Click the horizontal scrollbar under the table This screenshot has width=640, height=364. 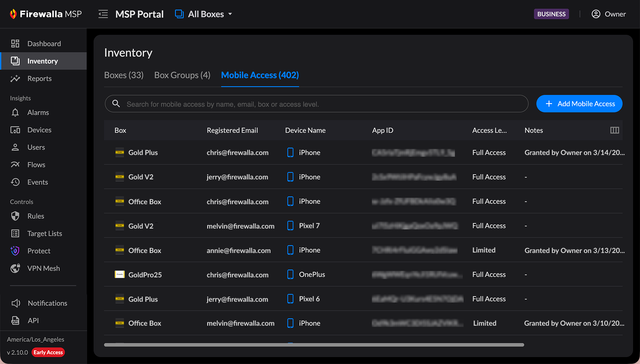313,345
